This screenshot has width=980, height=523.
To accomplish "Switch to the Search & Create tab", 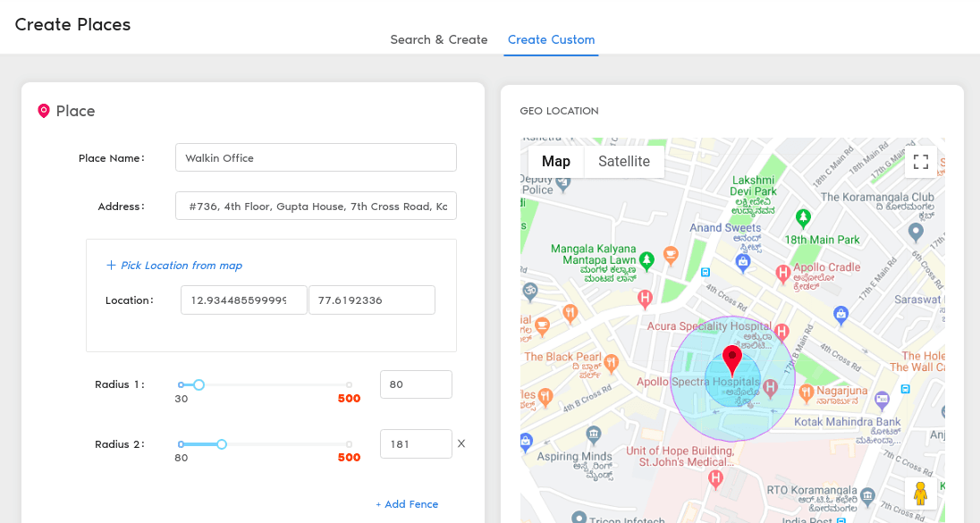I will pos(439,39).
